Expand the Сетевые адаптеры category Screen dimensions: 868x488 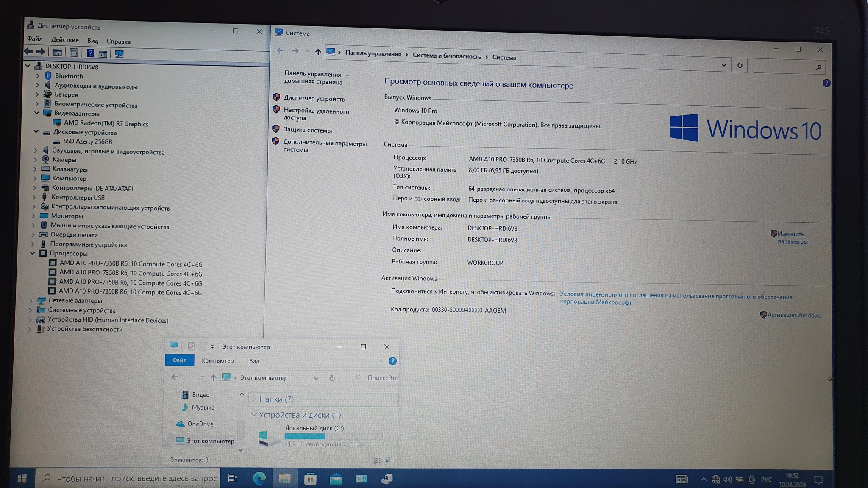(x=31, y=301)
